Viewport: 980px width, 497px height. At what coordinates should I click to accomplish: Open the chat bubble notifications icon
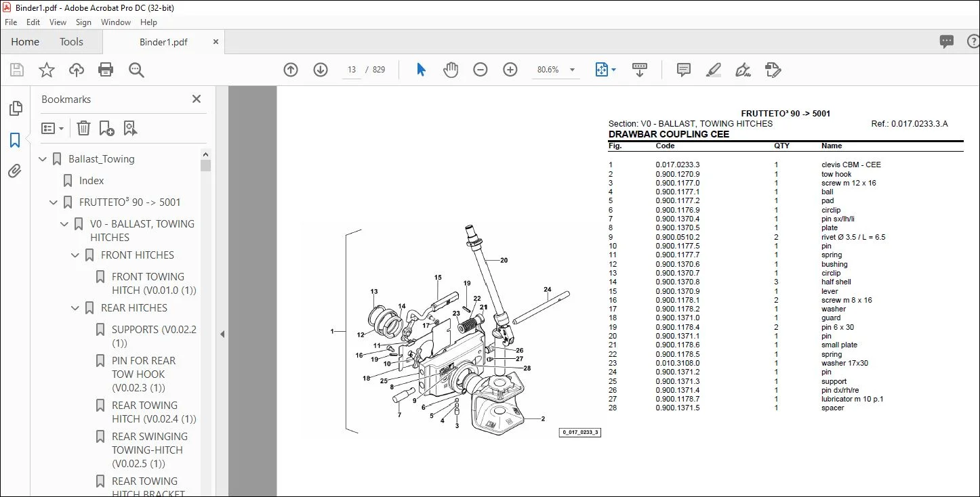pyautogui.click(x=947, y=42)
